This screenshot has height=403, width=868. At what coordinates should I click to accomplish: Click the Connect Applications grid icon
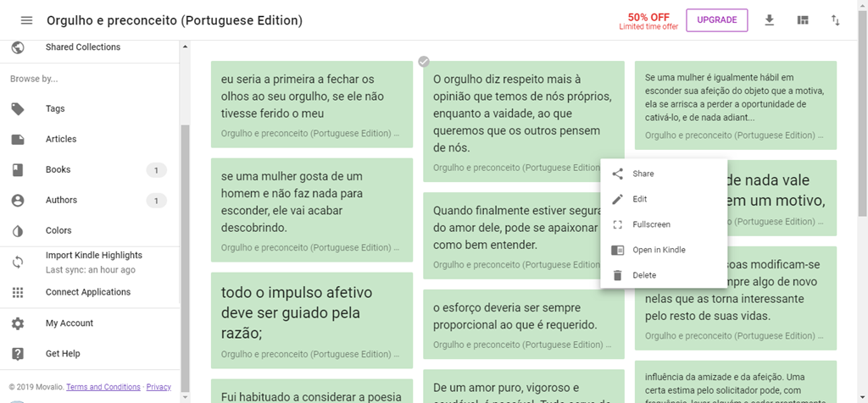click(x=18, y=292)
